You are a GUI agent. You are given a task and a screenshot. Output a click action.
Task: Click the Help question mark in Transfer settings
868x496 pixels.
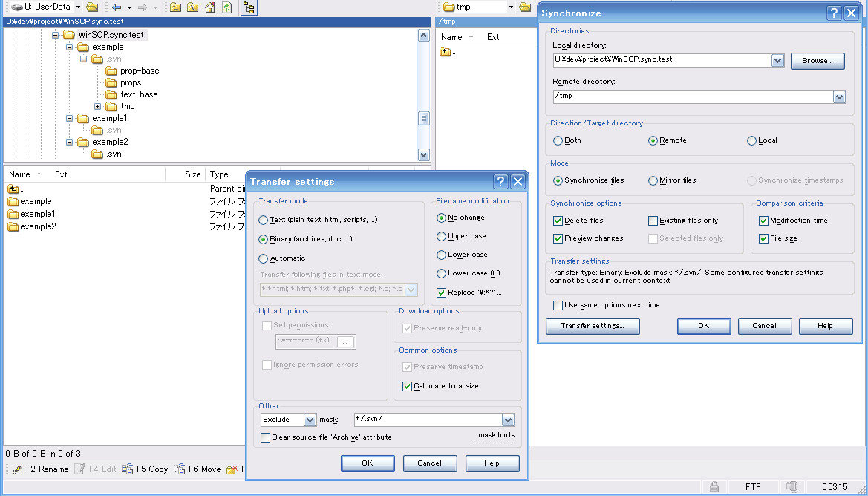pyautogui.click(x=500, y=181)
